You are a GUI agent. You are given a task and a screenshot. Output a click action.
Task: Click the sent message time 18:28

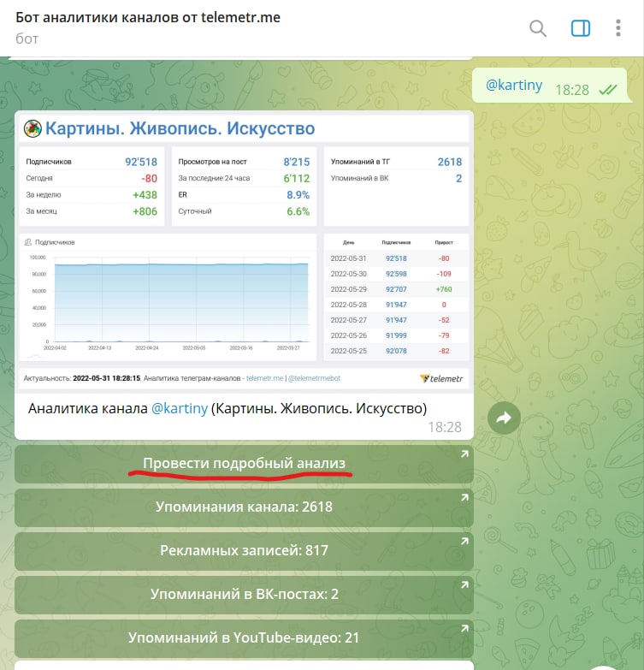(572, 90)
